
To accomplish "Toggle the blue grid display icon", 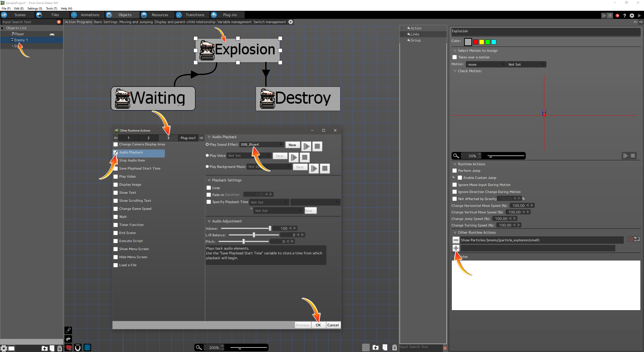I will [87, 347].
